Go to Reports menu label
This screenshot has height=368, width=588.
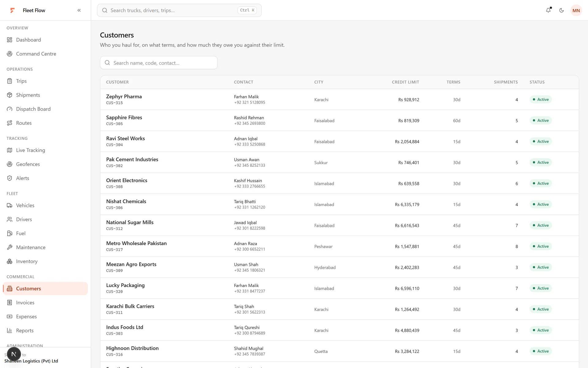pos(25,331)
